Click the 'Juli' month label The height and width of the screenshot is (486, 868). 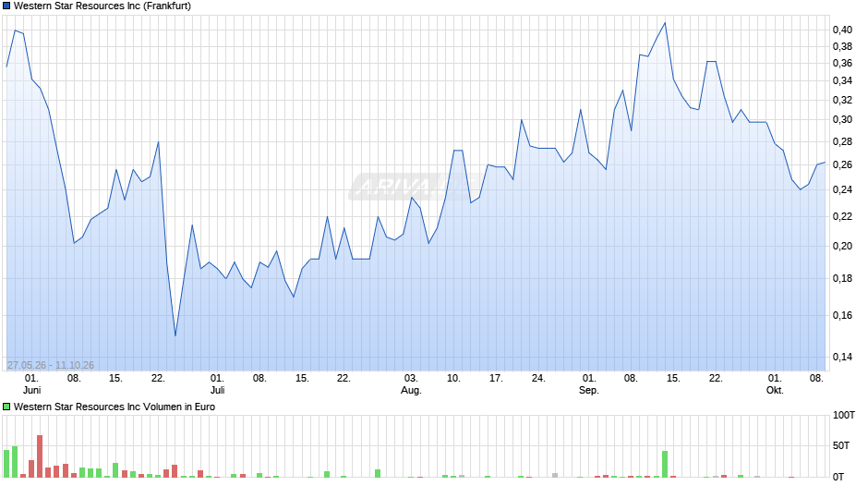coord(218,390)
